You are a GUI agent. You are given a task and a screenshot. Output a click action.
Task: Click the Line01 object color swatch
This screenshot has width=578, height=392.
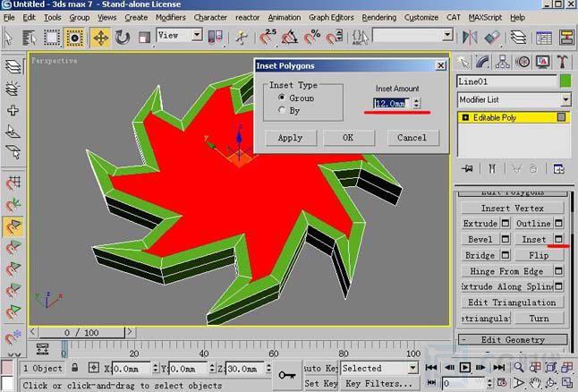click(x=565, y=81)
